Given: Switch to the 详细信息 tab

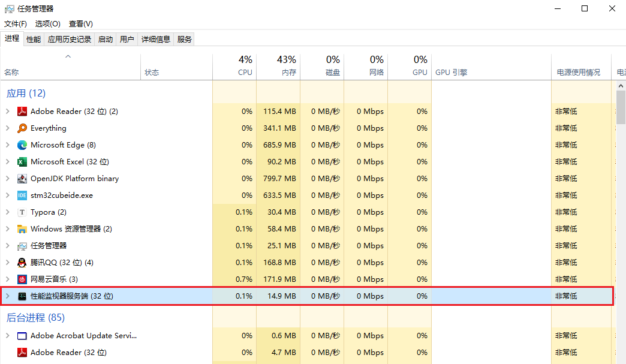Looking at the screenshot, I should [x=156, y=39].
